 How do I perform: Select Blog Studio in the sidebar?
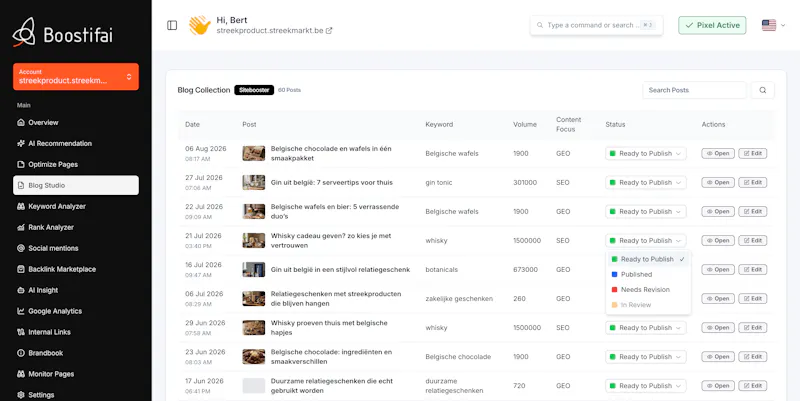pyautogui.click(x=76, y=185)
